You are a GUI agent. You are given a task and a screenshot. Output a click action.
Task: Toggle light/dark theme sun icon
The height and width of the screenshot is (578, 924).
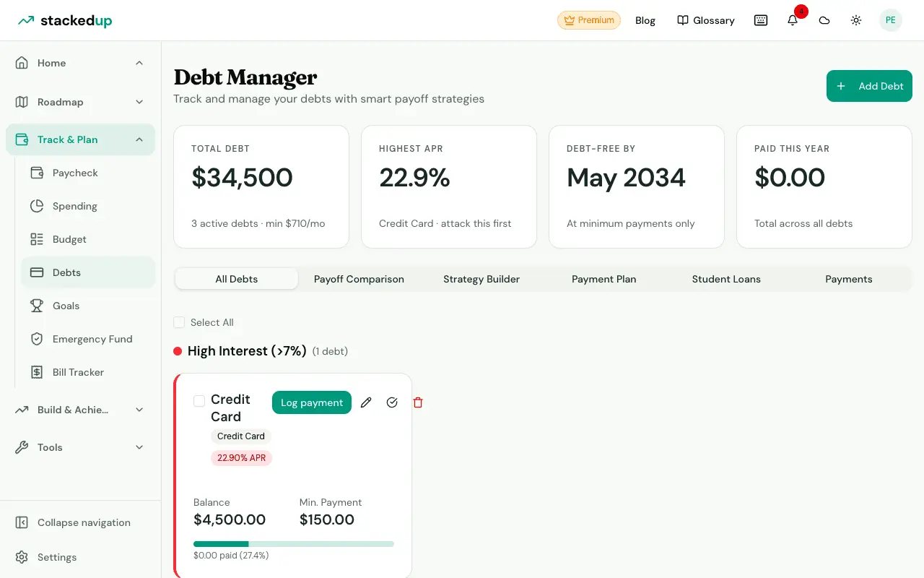[x=856, y=20]
